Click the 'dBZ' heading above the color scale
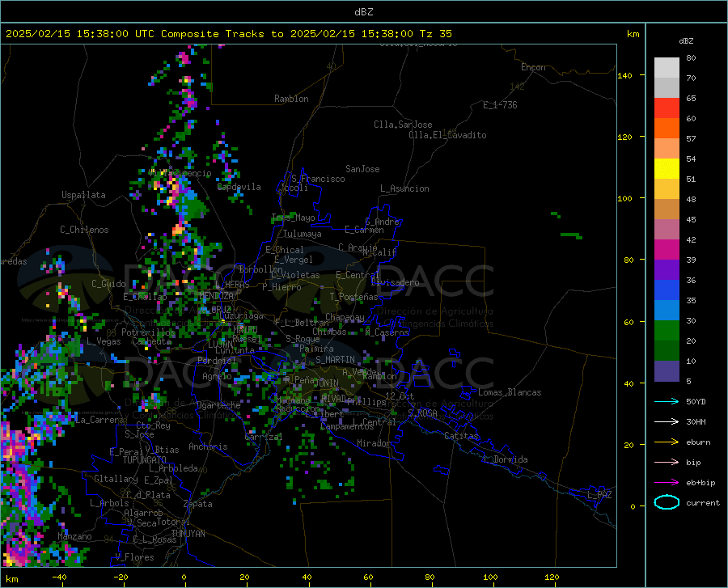Image resolution: width=728 pixels, height=588 pixels. [x=686, y=40]
